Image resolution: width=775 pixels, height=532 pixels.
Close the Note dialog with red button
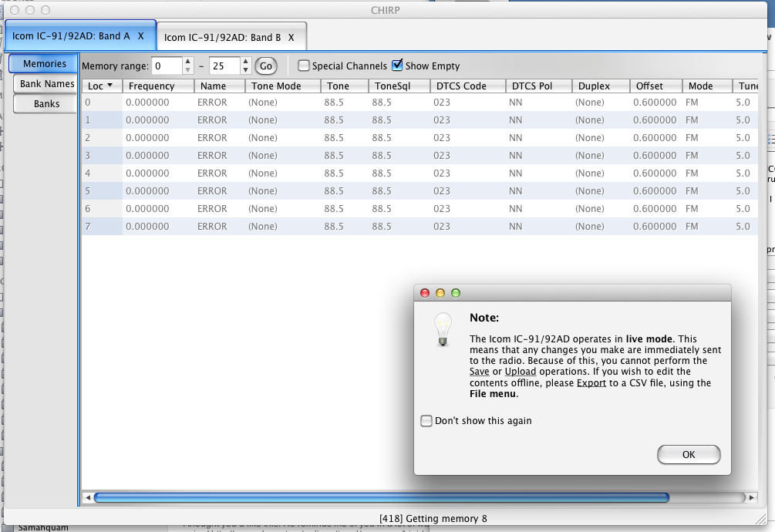click(x=425, y=293)
